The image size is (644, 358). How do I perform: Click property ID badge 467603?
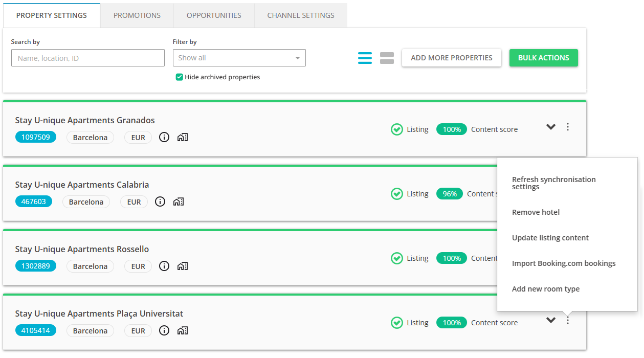(34, 202)
